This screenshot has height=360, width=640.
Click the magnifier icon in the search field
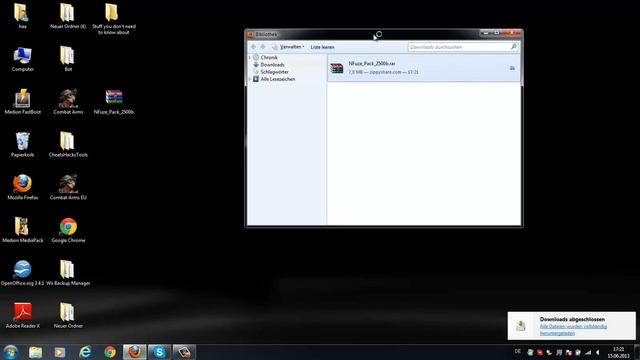coord(514,47)
